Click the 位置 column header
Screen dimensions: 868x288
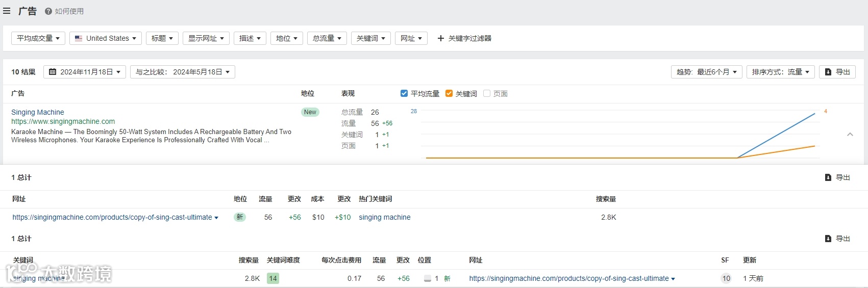point(425,260)
